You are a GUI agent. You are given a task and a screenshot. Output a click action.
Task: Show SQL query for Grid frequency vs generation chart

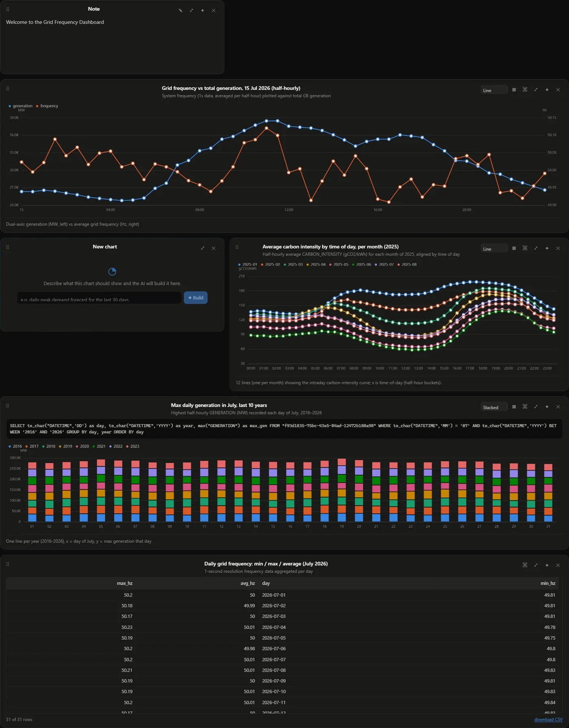pyautogui.click(x=525, y=90)
